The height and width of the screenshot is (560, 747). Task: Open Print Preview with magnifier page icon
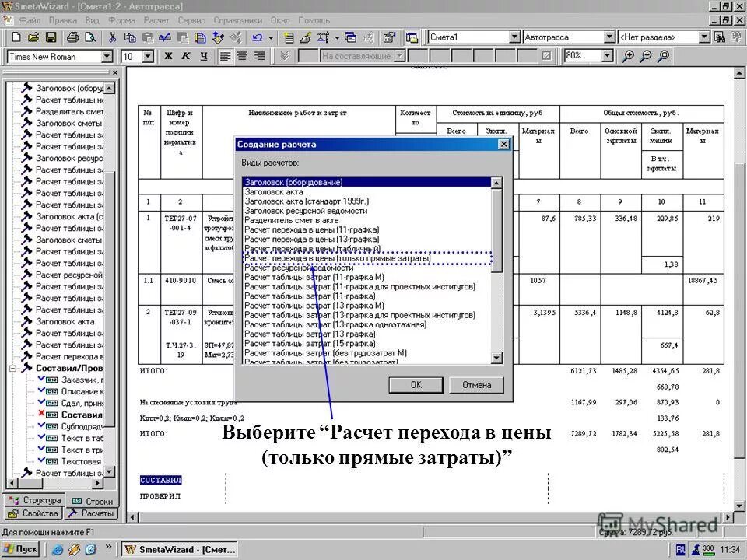[90, 37]
